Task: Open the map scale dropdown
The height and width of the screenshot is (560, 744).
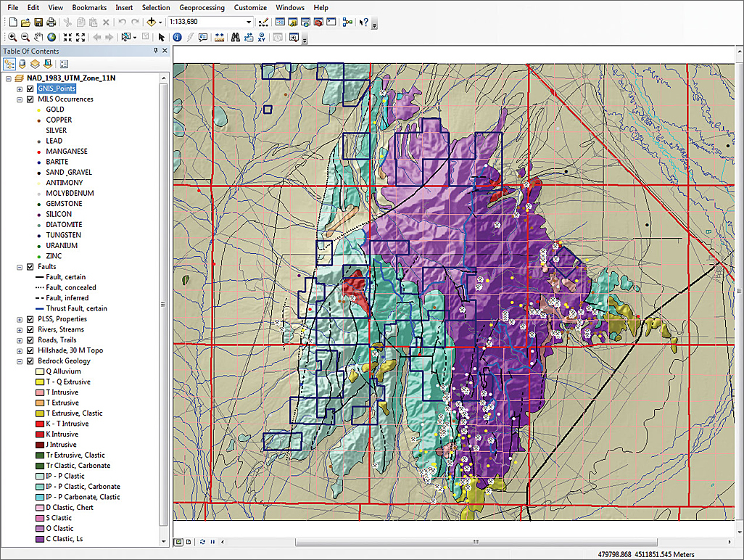Action: point(249,22)
